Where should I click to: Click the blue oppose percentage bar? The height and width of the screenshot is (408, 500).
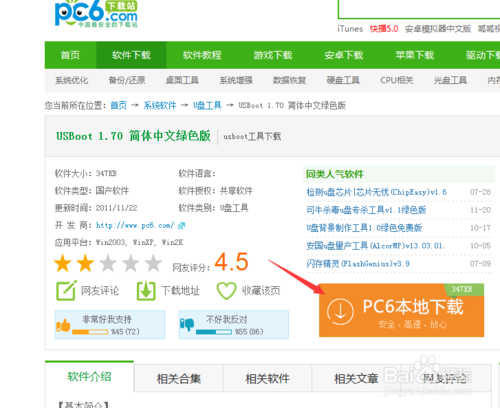tap(214, 332)
